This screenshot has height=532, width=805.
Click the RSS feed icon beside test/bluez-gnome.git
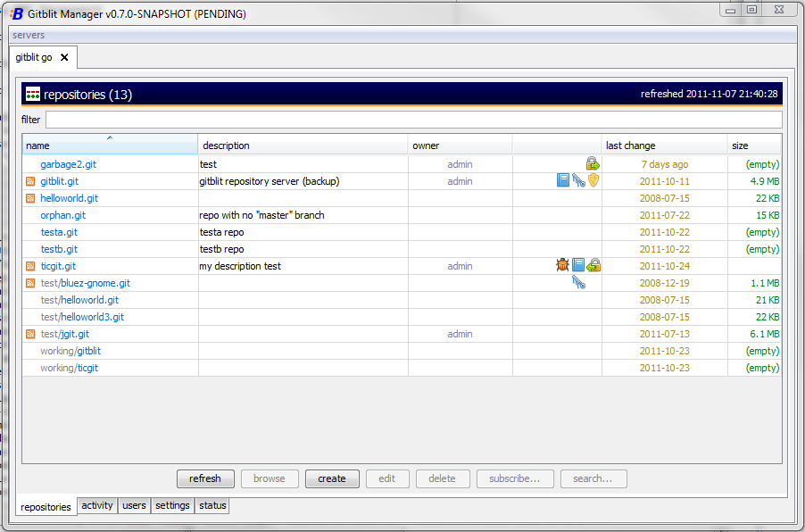tap(30, 283)
